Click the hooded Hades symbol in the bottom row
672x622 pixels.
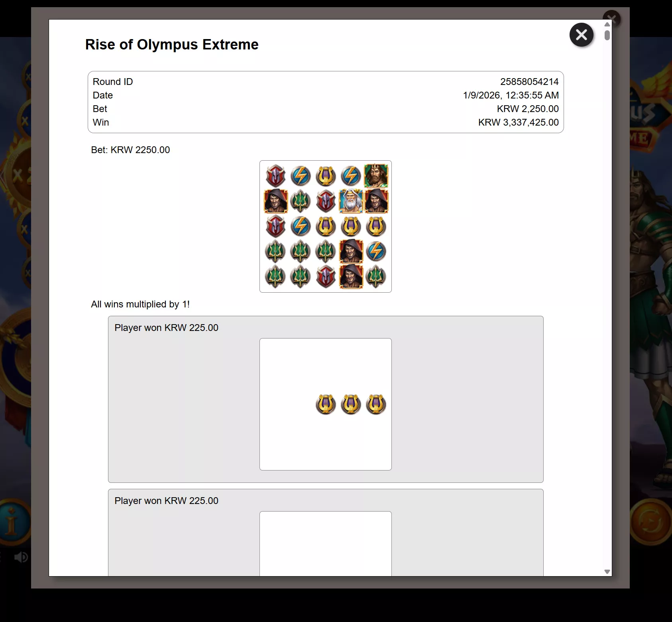point(351,277)
